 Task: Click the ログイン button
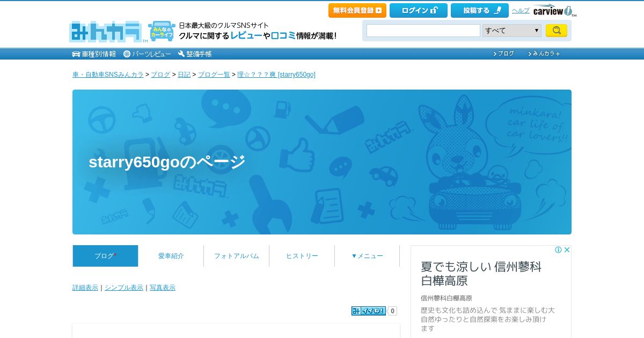(x=419, y=10)
